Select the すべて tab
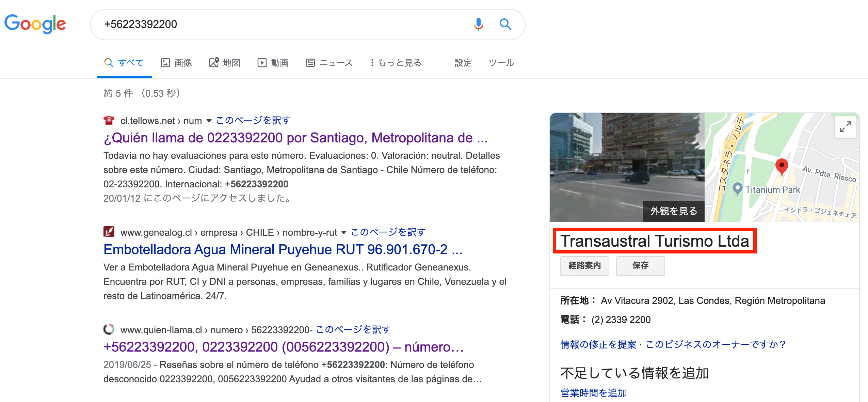This screenshot has width=868, height=402. tap(124, 63)
